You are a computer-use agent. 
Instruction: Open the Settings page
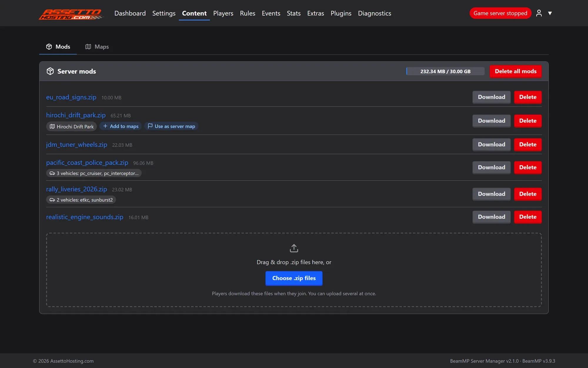click(x=164, y=13)
